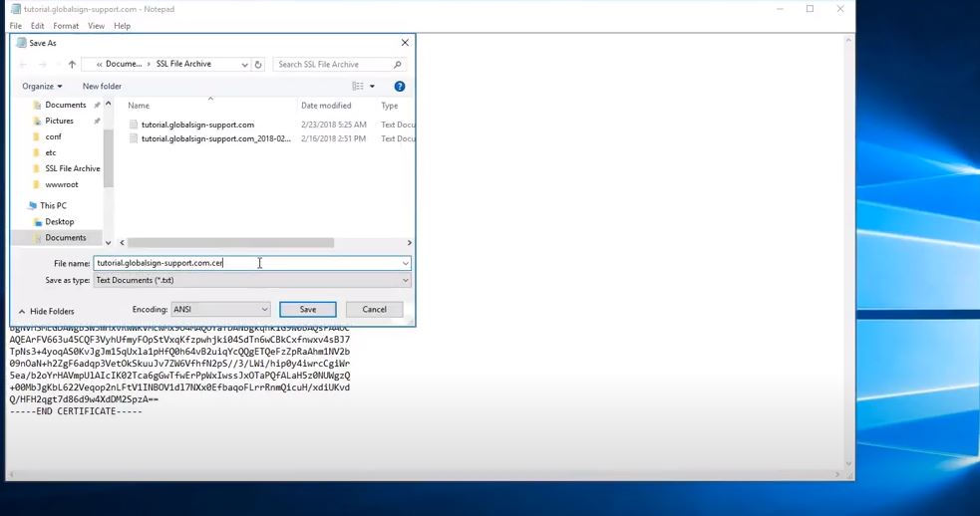Open the Notepad File menu

[x=16, y=26]
